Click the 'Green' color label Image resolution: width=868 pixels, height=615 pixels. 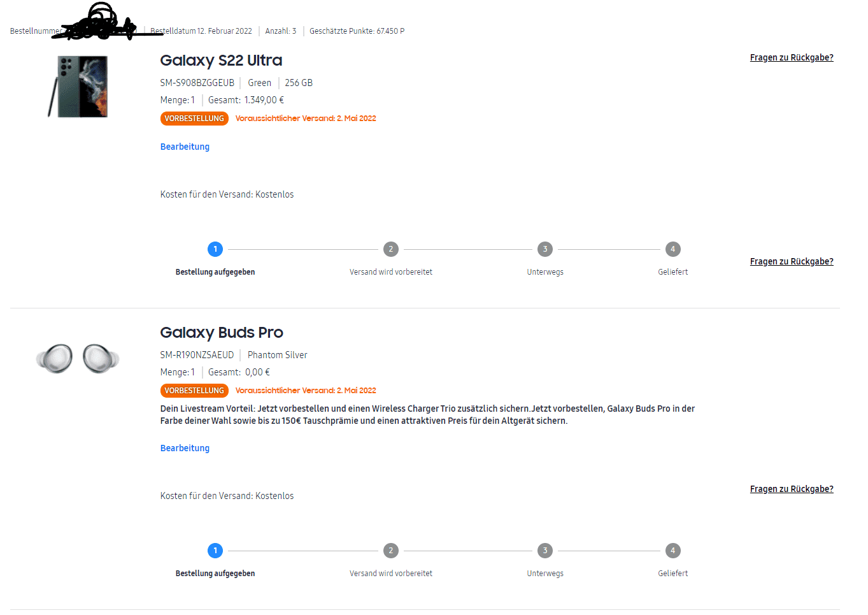(x=260, y=83)
